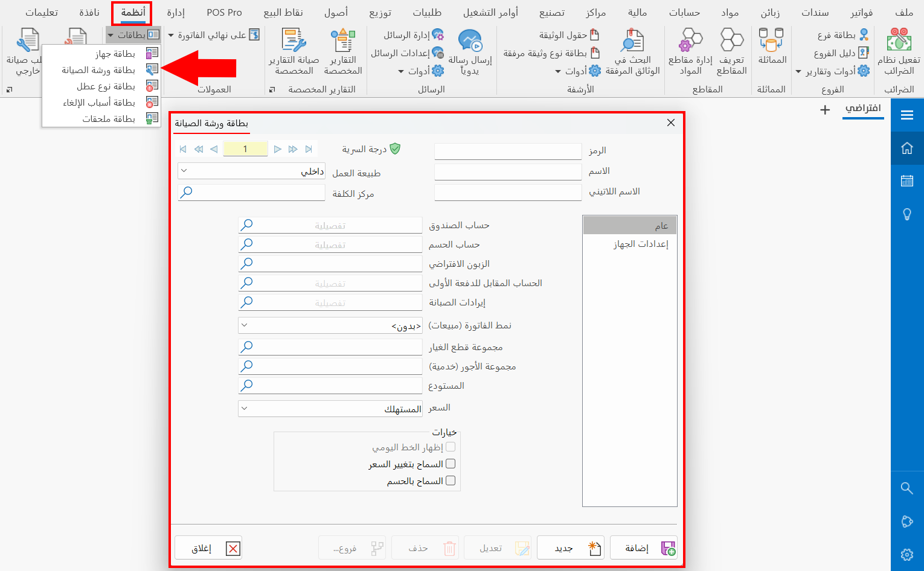Click المماثلة ribbon icon
This screenshot has height=571, width=924.
pyautogui.click(x=772, y=47)
